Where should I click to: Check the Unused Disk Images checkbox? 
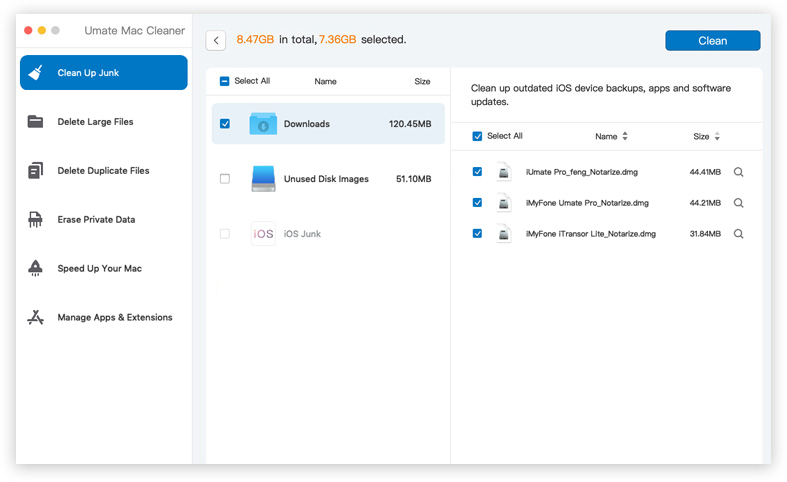pos(225,179)
